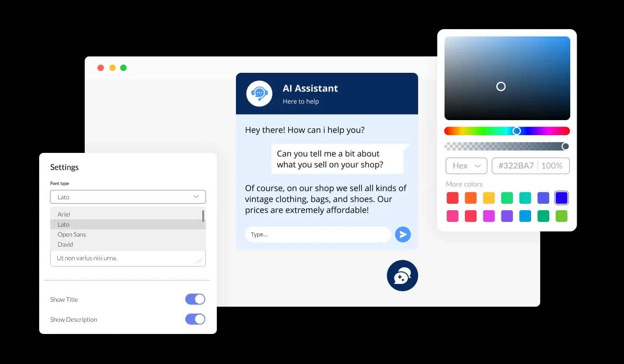Screen dimensions: 624x364
Task: Click the Here to help subtitle
Action: pyautogui.click(x=301, y=101)
